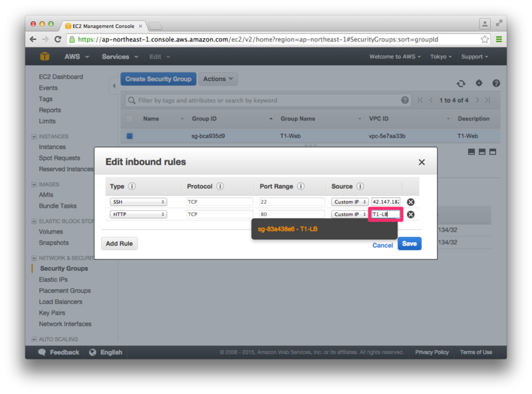Click the English language globe icon
The width and height of the screenshot is (532, 394).
pyautogui.click(x=92, y=352)
